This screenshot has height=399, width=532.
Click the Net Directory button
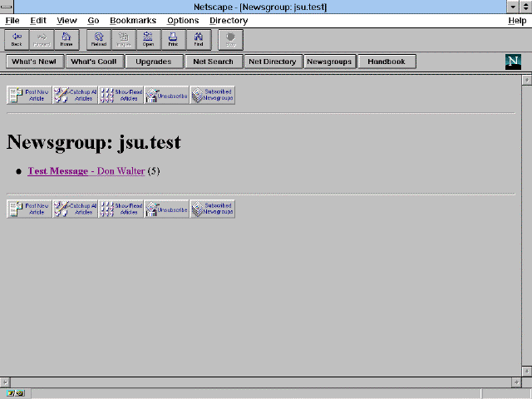point(273,62)
